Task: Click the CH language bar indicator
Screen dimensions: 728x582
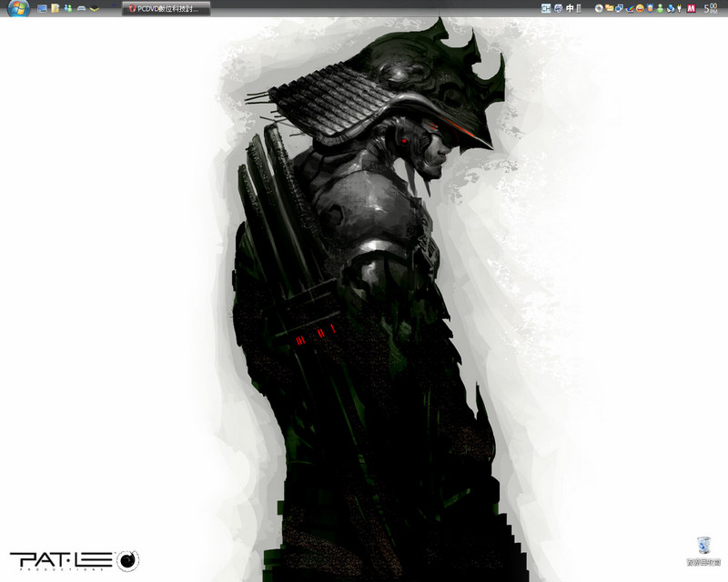Action: click(547, 8)
